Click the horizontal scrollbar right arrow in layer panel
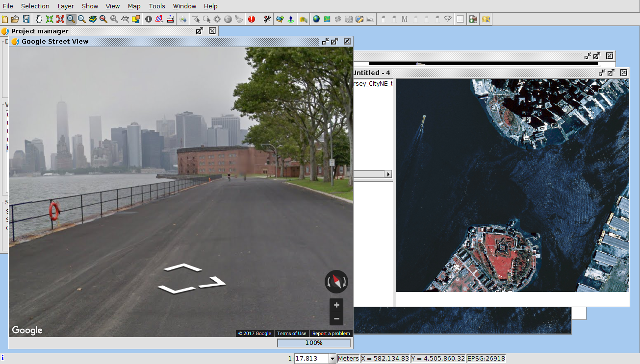This screenshot has height=364, width=640. (x=388, y=174)
